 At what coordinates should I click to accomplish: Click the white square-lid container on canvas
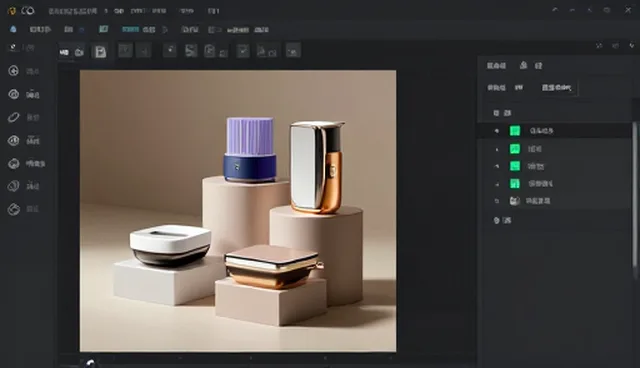(x=170, y=245)
